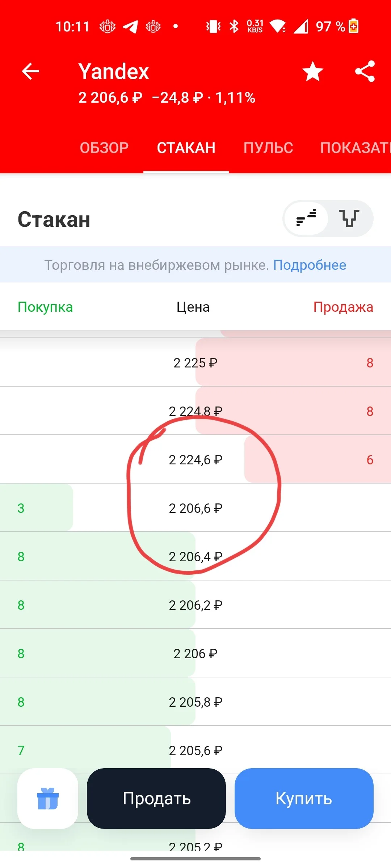Switch to the order book list view
This screenshot has width=391, height=868.
tap(306, 218)
